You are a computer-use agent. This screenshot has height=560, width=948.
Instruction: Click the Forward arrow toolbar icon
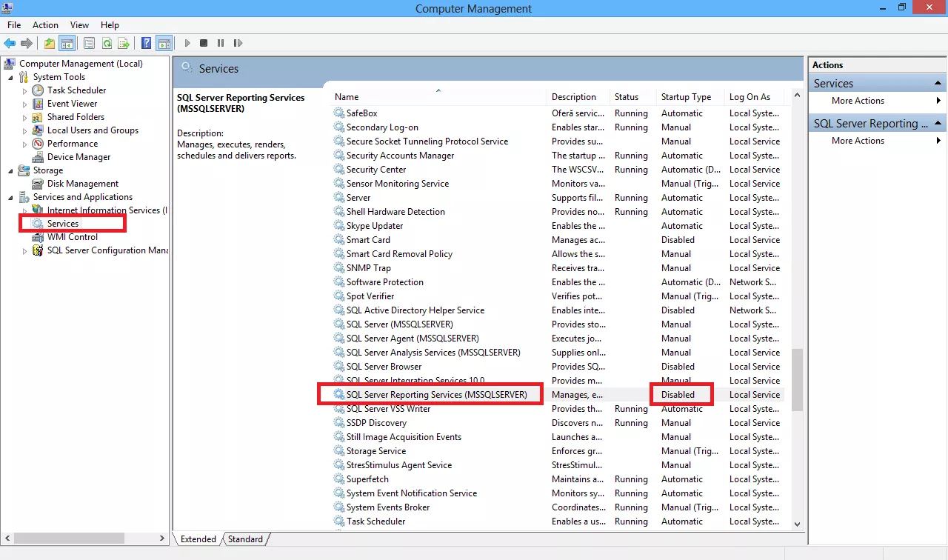point(27,44)
